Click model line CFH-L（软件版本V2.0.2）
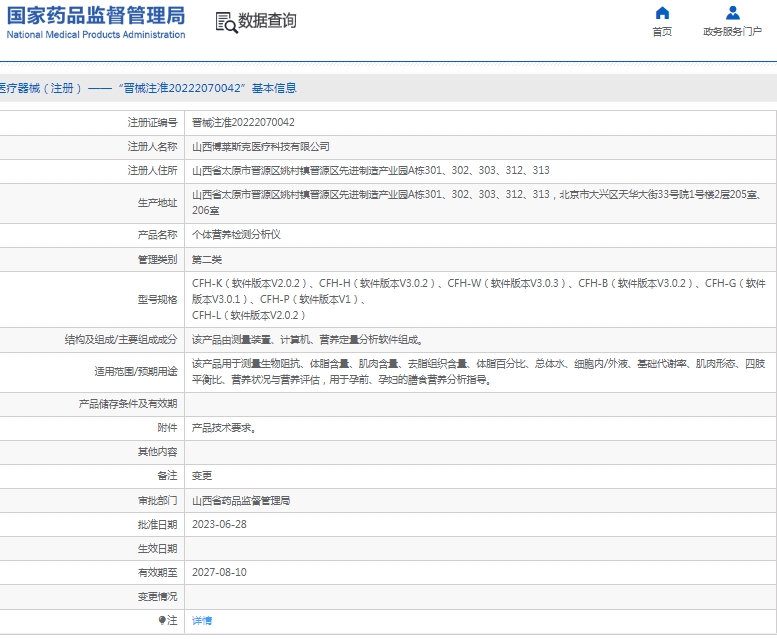 [249, 316]
